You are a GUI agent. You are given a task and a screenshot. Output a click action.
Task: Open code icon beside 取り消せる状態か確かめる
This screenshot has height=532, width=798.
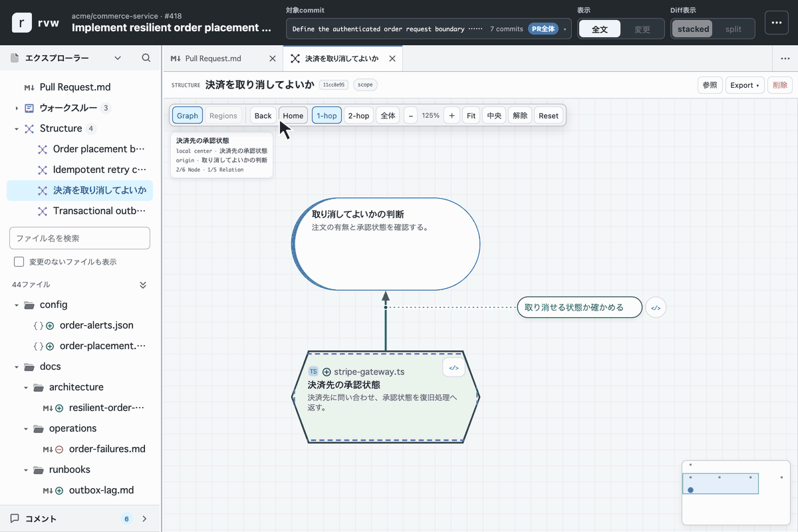tap(656, 308)
